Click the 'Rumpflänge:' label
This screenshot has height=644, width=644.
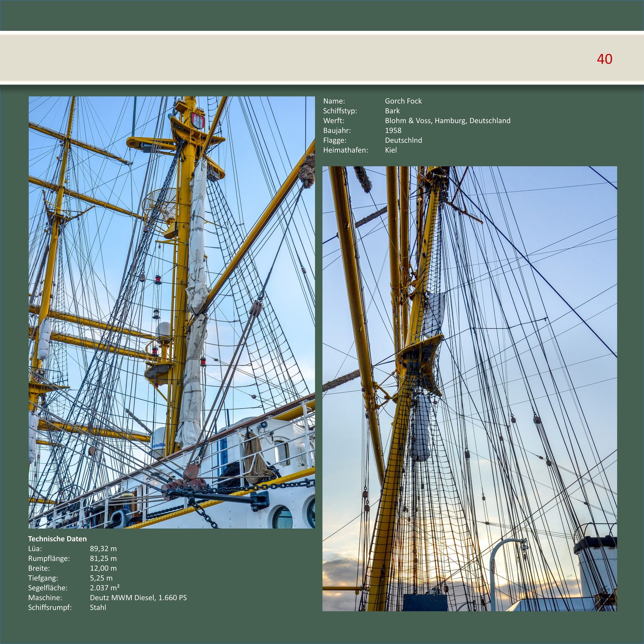click(x=49, y=559)
